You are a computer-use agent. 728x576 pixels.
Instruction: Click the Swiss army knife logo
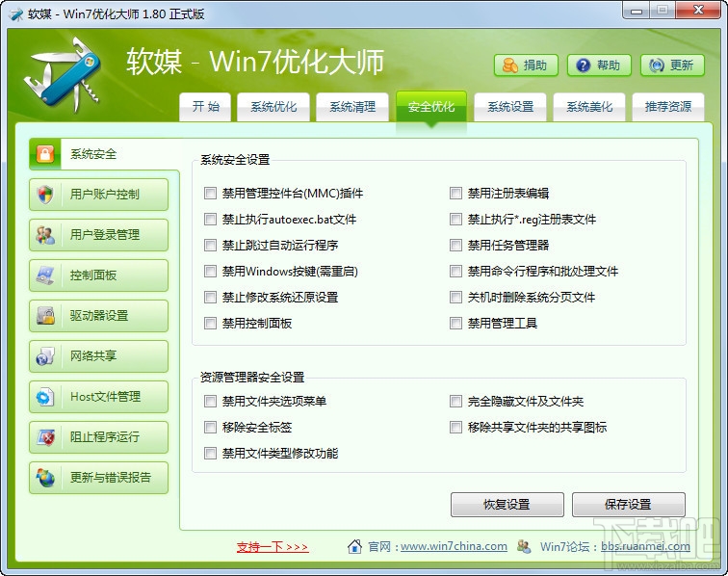pyautogui.click(x=63, y=74)
